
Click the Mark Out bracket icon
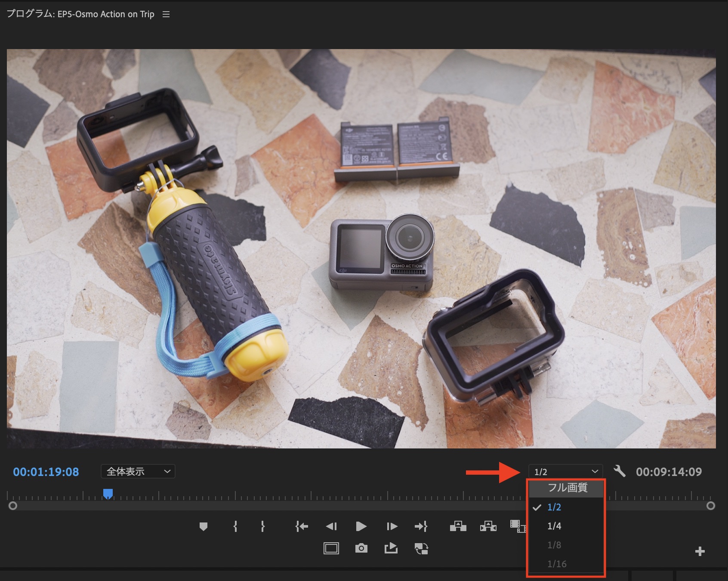click(x=262, y=526)
